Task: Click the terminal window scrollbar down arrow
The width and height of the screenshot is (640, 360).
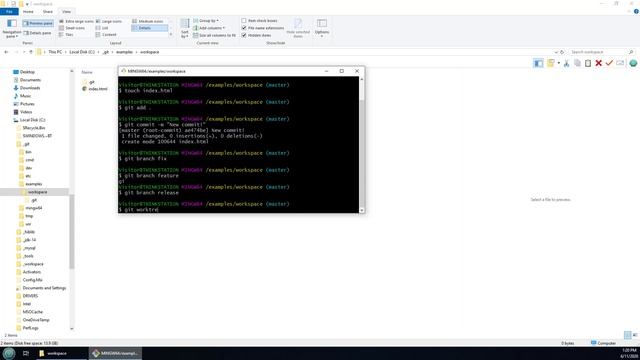Action: tap(362, 210)
